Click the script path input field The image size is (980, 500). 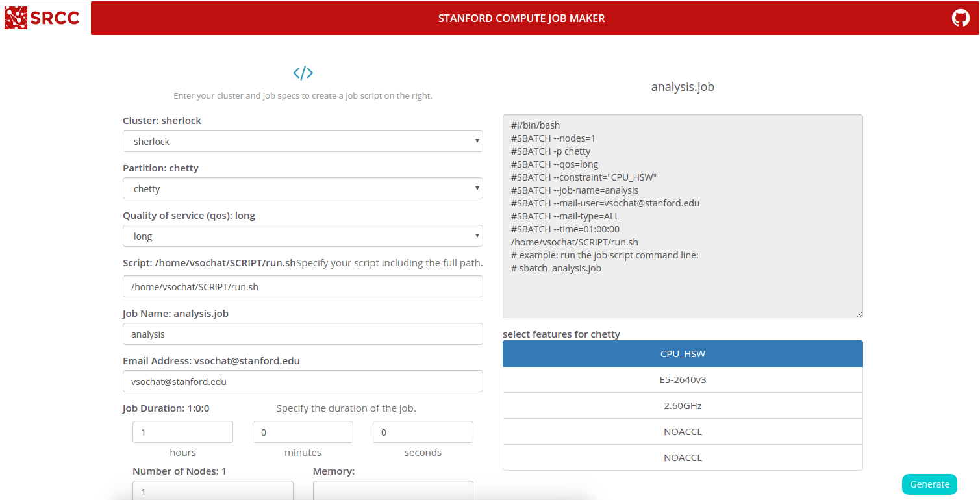(303, 286)
